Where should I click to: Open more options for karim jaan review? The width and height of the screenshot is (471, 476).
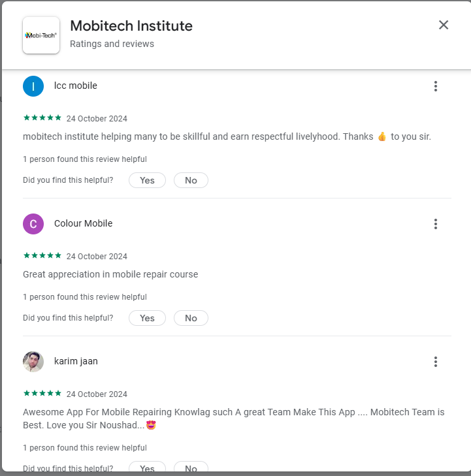[436, 362]
